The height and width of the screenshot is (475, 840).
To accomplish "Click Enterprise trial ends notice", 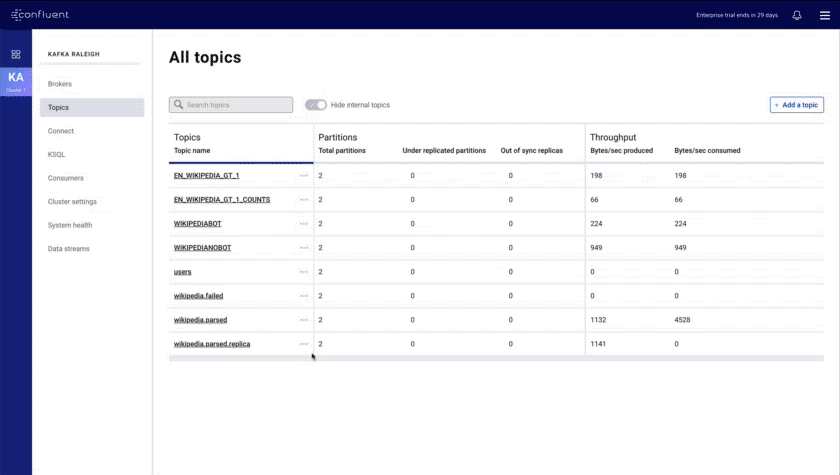I will (737, 15).
